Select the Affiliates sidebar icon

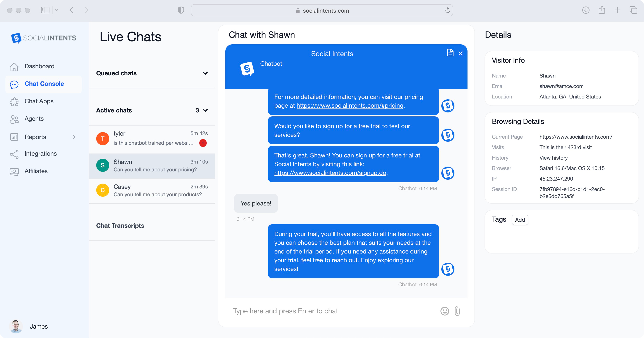click(x=14, y=171)
